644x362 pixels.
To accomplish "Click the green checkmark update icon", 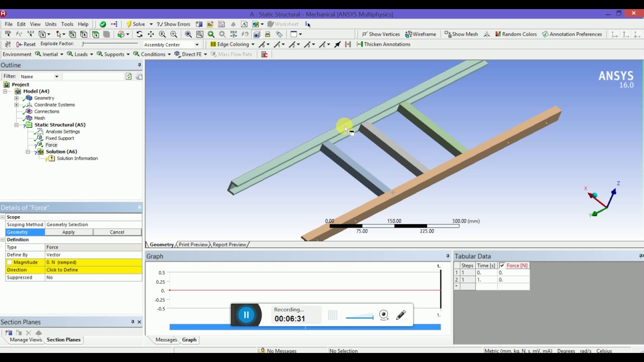I will point(103,24).
